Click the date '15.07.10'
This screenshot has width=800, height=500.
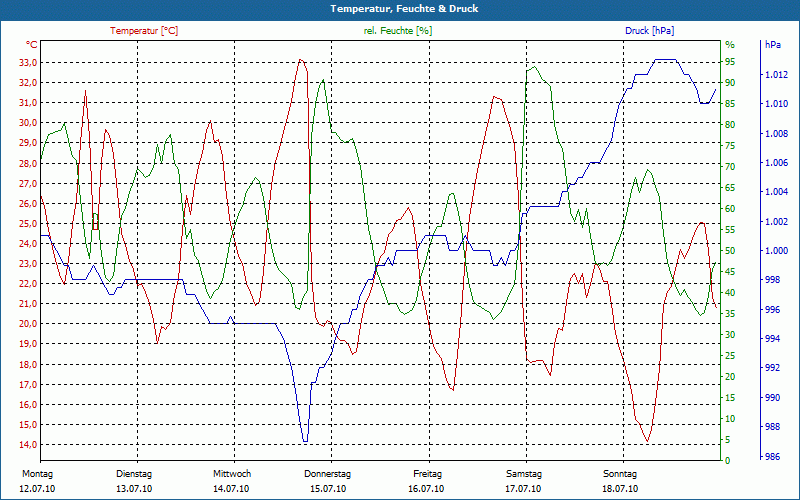[x=328, y=489]
